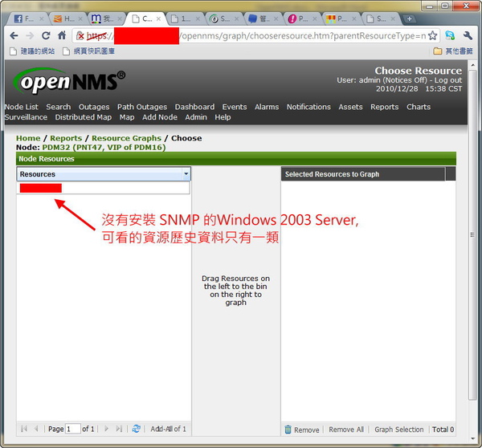The width and height of the screenshot is (482, 448).
Task: Click Remove All button
Action: (x=346, y=430)
